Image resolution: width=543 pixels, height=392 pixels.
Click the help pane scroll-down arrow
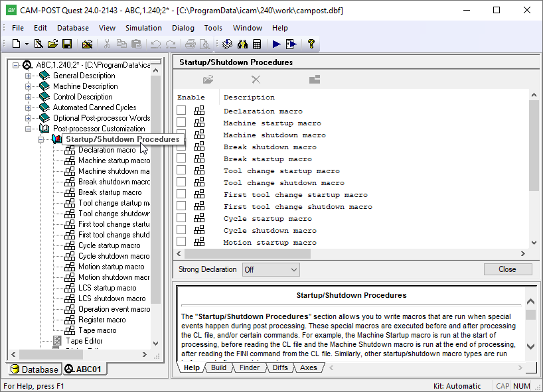(530, 346)
